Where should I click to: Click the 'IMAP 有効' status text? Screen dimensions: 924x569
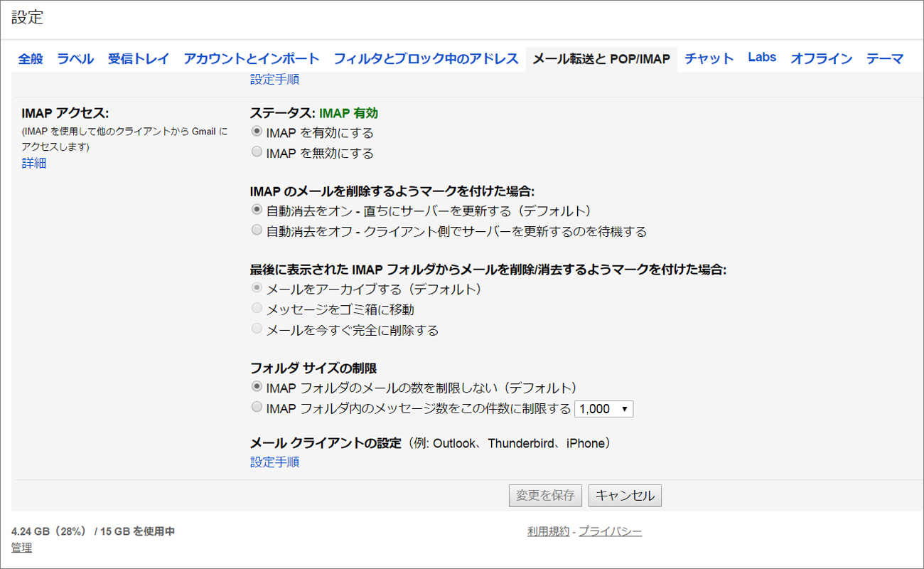point(348,112)
